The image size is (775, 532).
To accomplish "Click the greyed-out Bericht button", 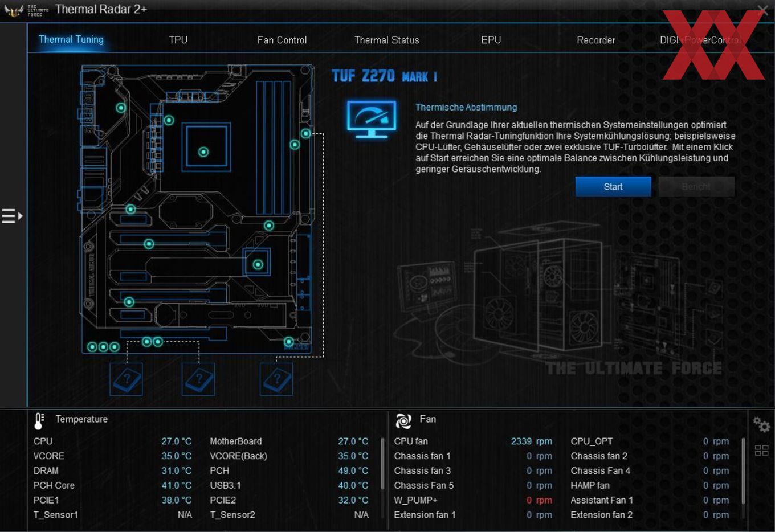I will (x=696, y=186).
